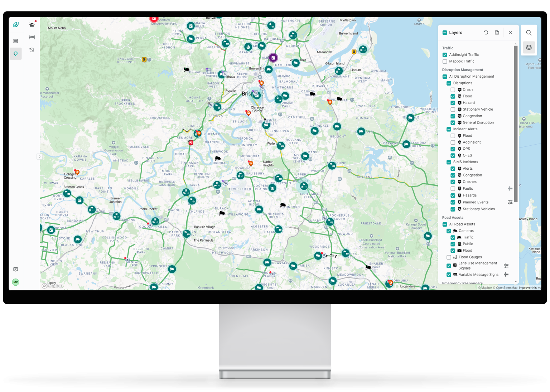Save layer configuration with the disk icon

[x=497, y=33]
